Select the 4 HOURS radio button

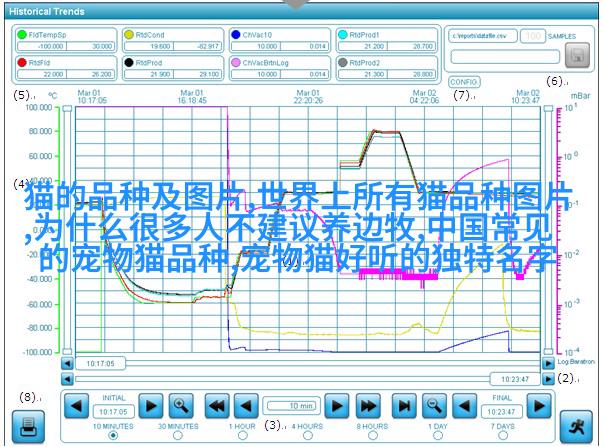coord(307,435)
